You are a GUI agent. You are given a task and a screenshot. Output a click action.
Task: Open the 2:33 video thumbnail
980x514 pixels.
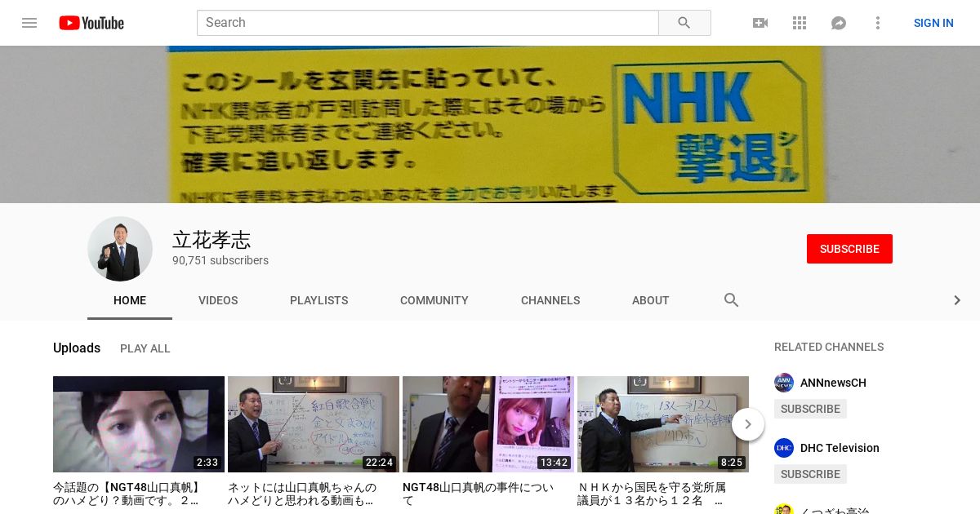(139, 424)
